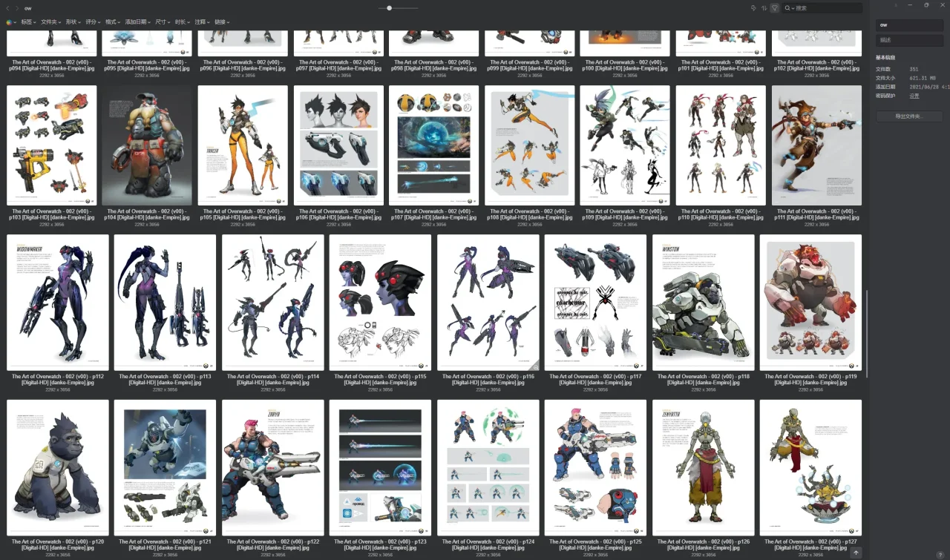The image size is (950, 560).
Task: Select the p109 action sketches thumbnail
Action: [625, 145]
